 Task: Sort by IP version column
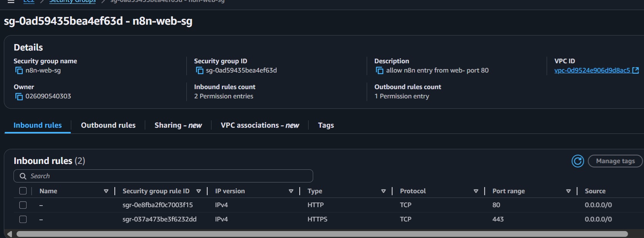[291, 191]
